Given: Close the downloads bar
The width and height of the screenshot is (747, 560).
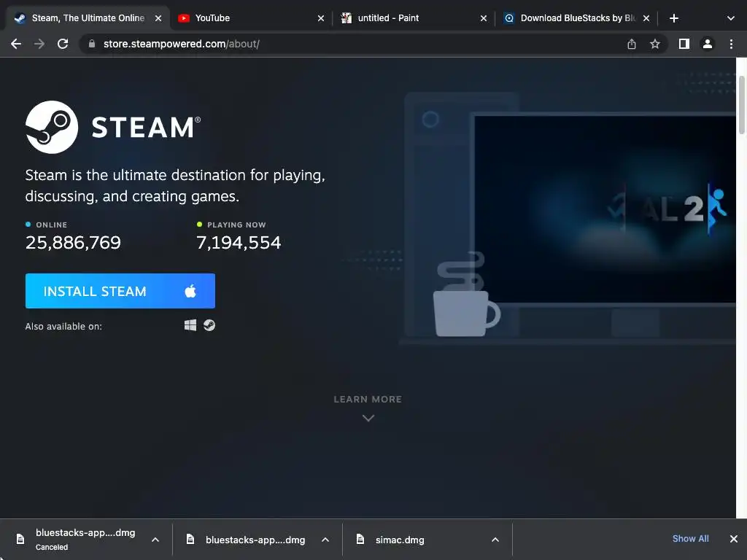Looking at the screenshot, I should coord(734,539).
